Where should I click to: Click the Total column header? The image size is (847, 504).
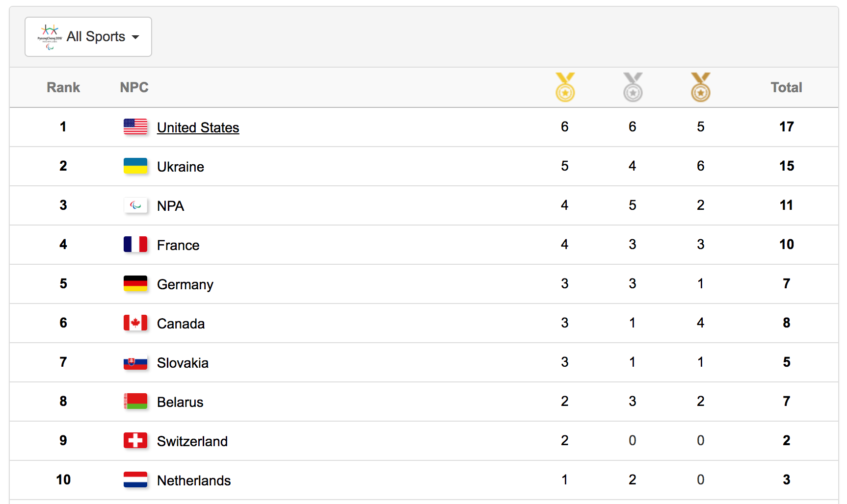pyautogui.click(x=786, y=87)
